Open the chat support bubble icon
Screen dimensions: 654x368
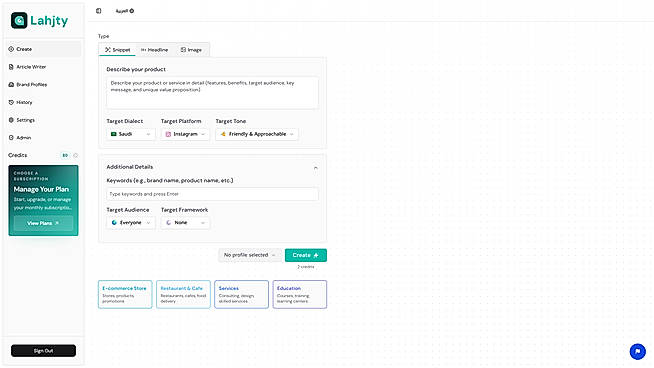[x=637, y=351]
